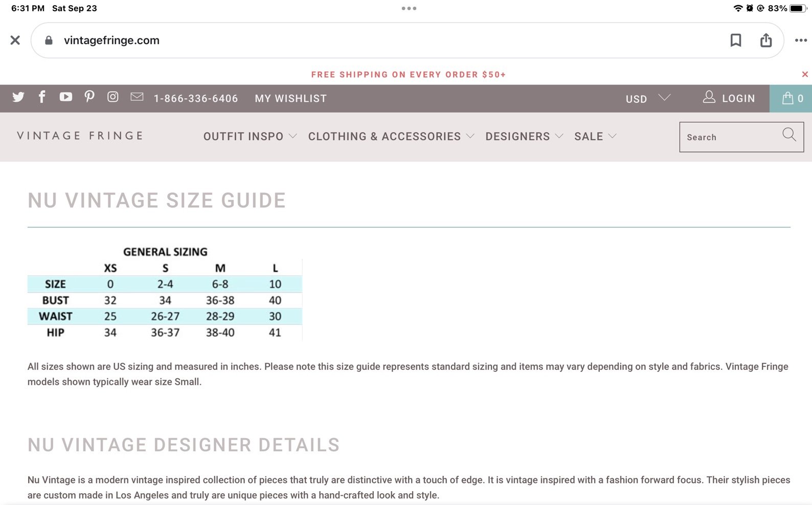Open Vintage Fringe Facebook page
The height and width of the screenshot is (505, 812).
tap(42, 97)
